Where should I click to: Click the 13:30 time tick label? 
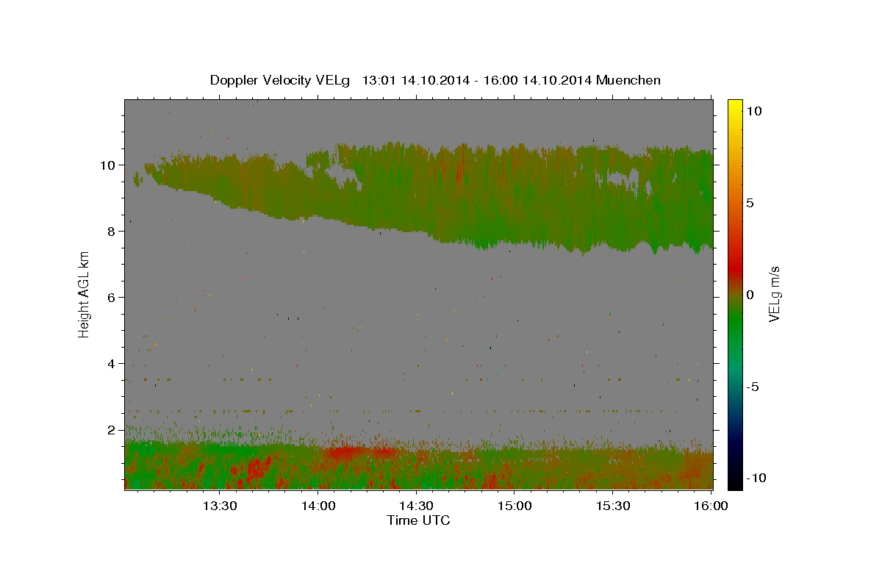click(220, 506)
